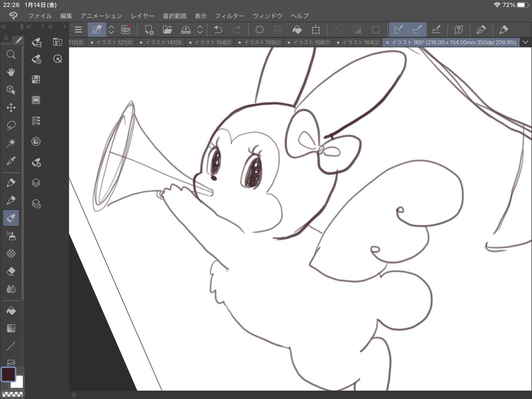
Task: Open Clip Studio launcher spiral icon
Action: coord(125,30)
